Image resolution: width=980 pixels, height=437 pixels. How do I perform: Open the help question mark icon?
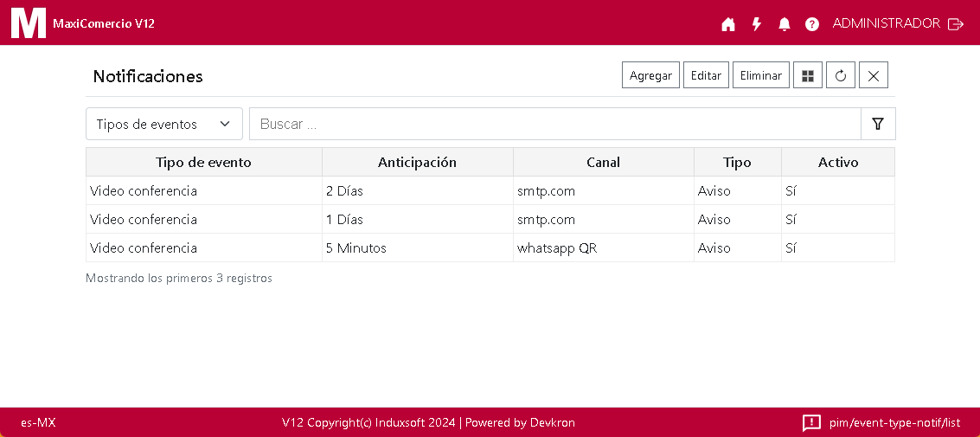click(812, 24)
